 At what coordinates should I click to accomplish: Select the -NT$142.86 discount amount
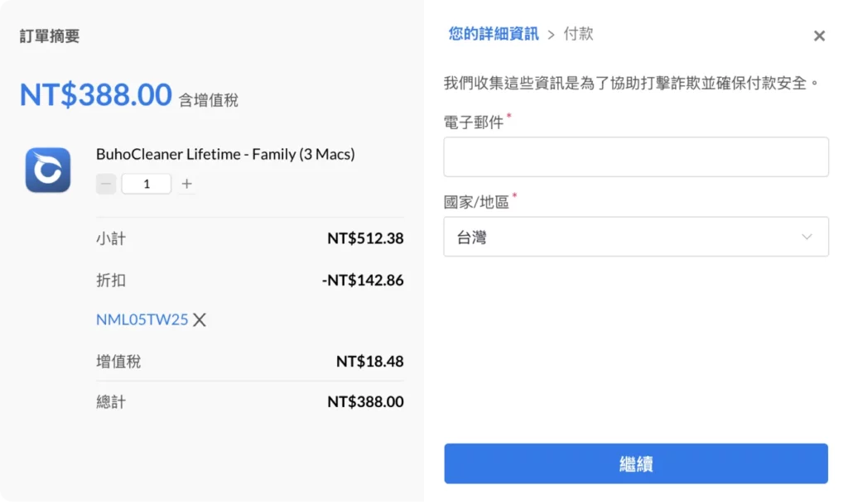point(363,280)
